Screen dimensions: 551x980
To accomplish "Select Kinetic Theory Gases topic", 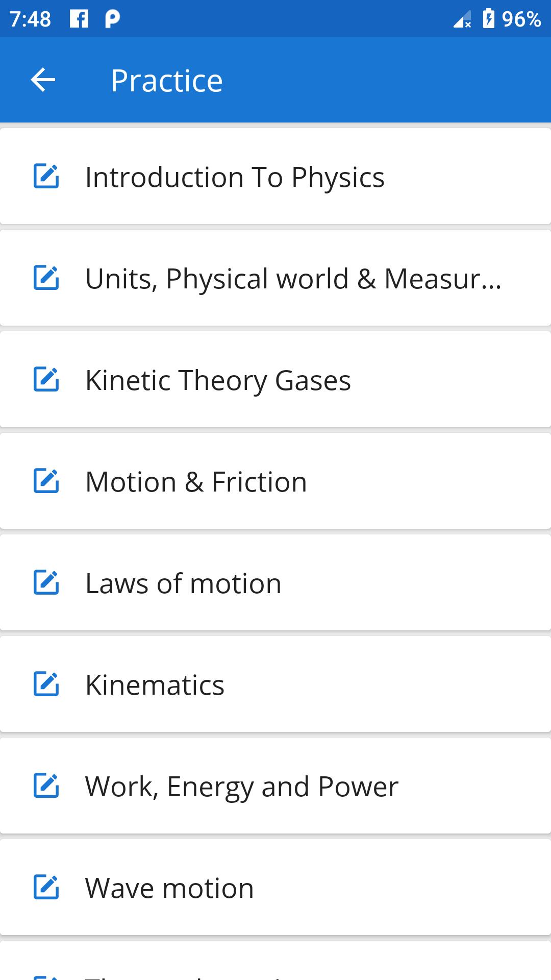I will [218, 380].
